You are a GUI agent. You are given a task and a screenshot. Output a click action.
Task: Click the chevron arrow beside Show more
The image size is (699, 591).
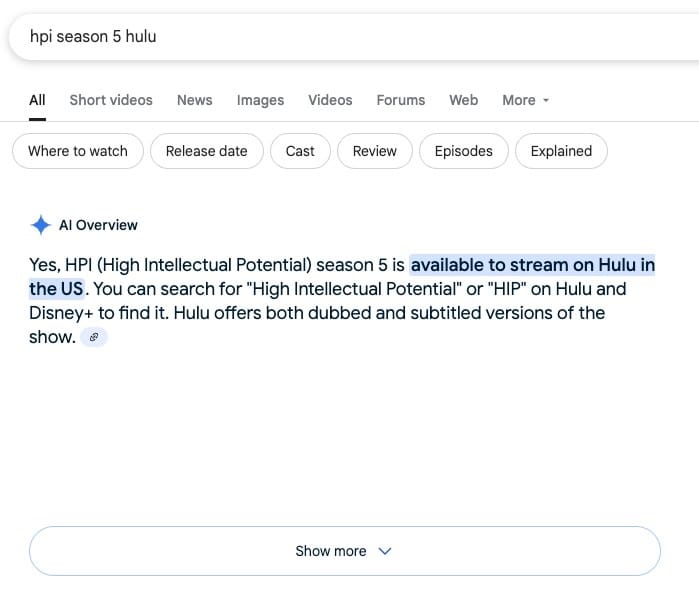click(x=385, y=551)
